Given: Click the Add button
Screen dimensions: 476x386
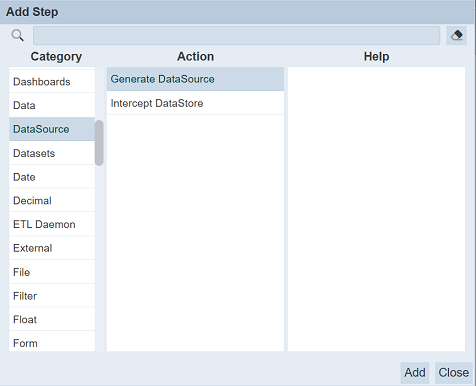Looking at the screenshot, I should pos(415,372).
